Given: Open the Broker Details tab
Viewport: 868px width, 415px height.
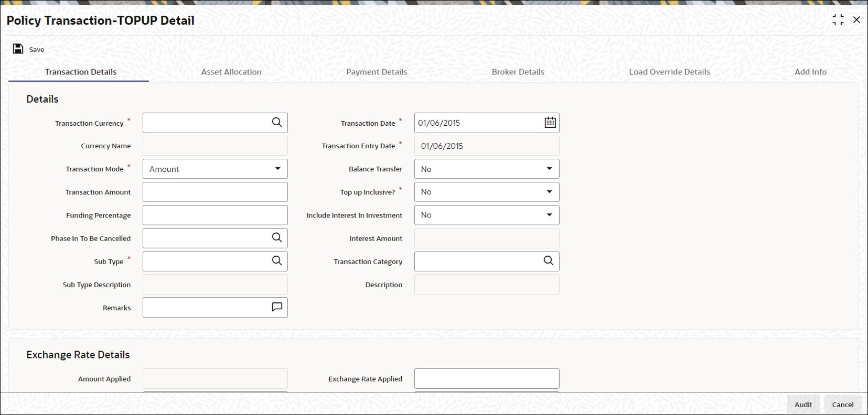Looking at the screenshot, I should (x=518, y=72).
